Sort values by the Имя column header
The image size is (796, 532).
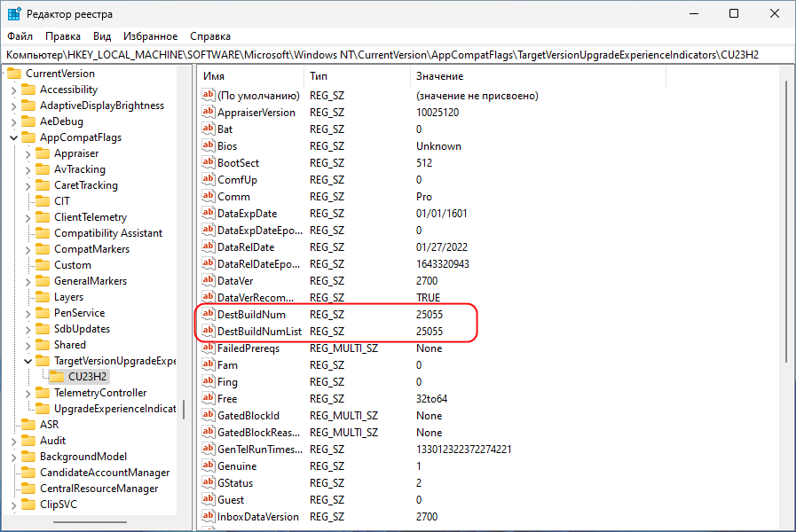[251, 76]
